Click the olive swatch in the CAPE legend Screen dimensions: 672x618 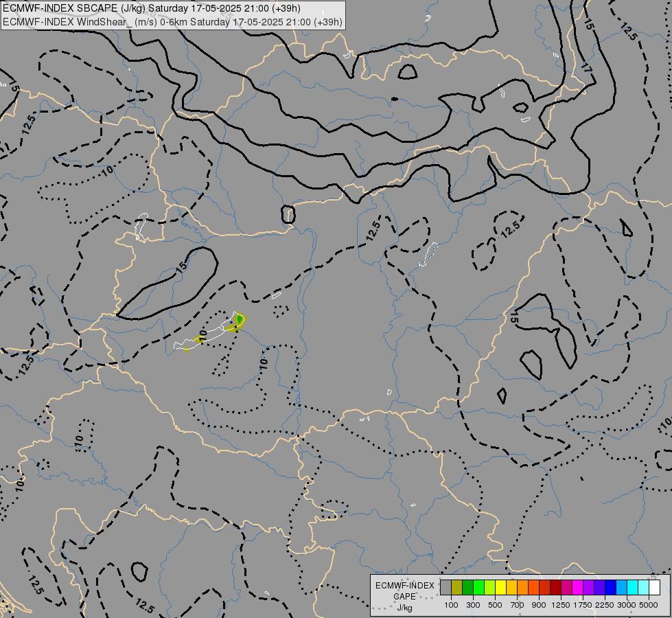(457, 588)
